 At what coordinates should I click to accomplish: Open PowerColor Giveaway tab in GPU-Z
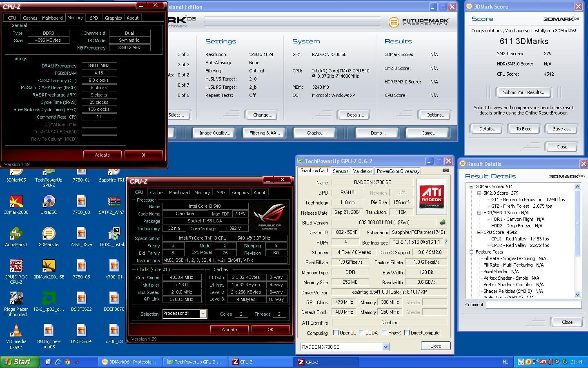[x=398, y=171]
